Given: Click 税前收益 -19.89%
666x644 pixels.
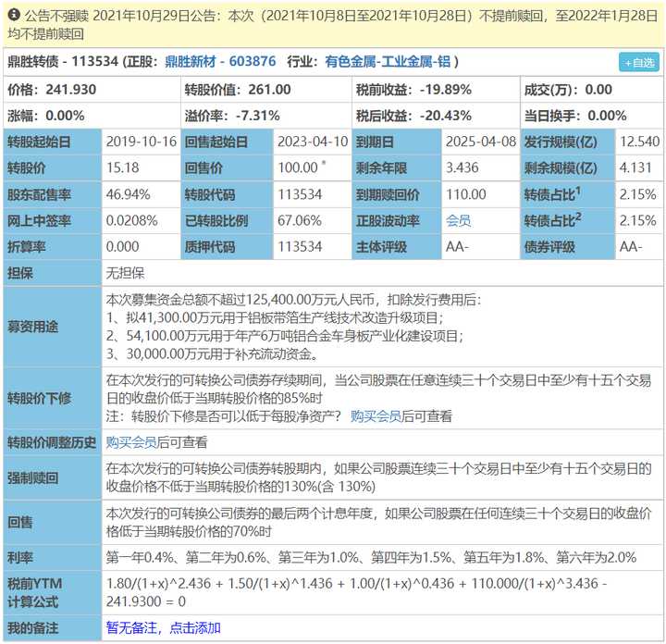Looking at the screenshot, I should pyautogui.click(x=413, y=90).
